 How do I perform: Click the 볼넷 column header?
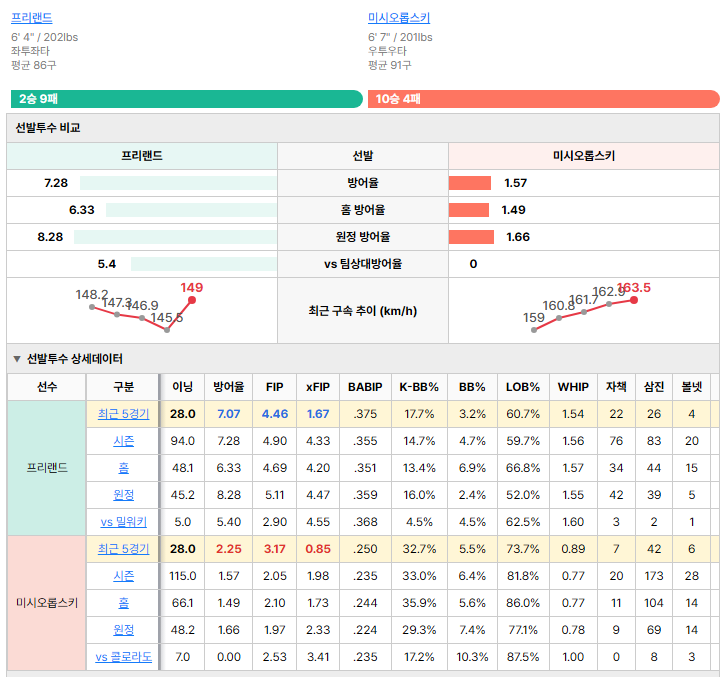(692, 387)
